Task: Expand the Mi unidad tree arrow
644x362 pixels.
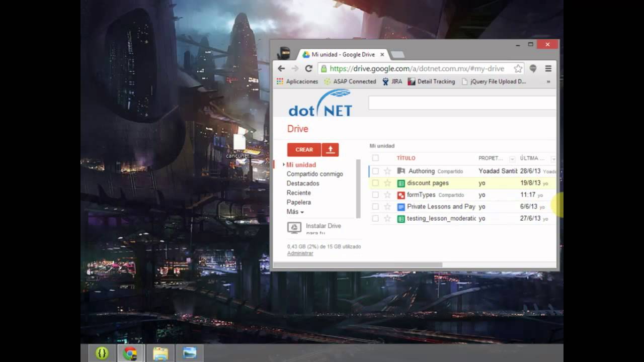Action: 284,165
